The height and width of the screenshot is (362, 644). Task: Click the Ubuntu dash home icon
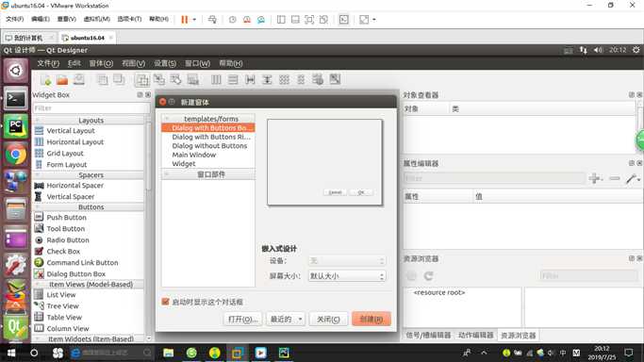pos(16,71)
